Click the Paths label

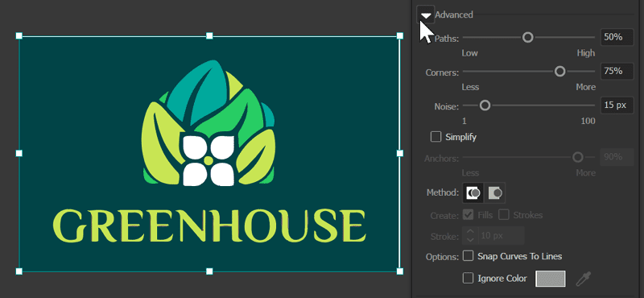click(447, 38)
